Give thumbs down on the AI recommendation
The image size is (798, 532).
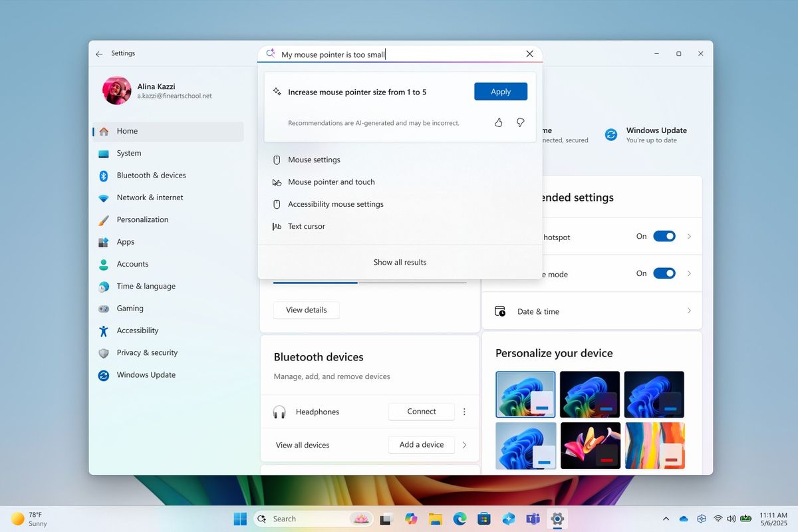coord(520,122)
